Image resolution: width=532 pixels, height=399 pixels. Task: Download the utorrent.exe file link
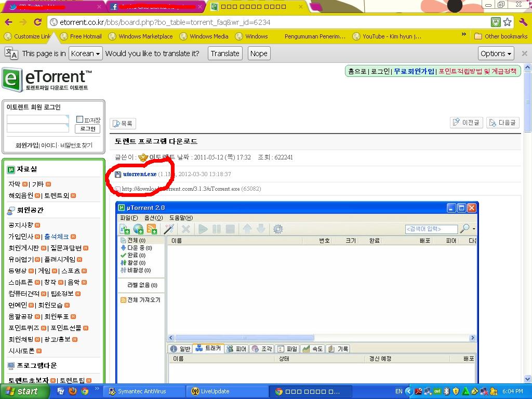coord(139,174)
